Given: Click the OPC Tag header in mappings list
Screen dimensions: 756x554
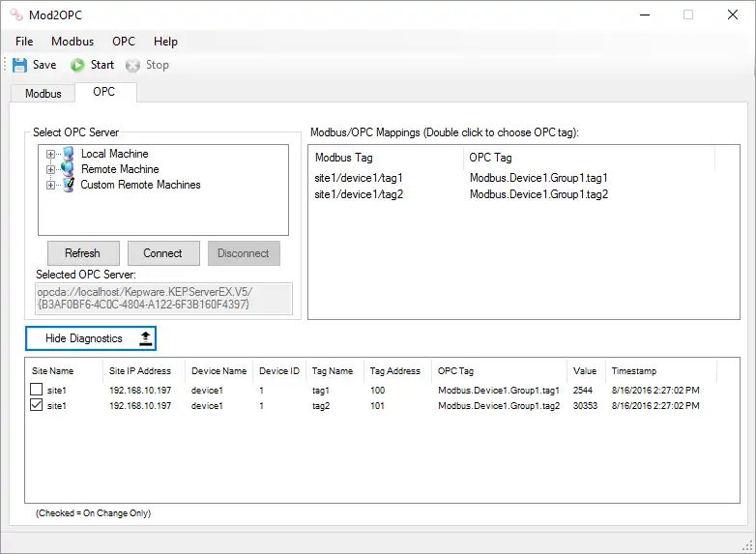Looking at the screenshot, I should [490, 158].
